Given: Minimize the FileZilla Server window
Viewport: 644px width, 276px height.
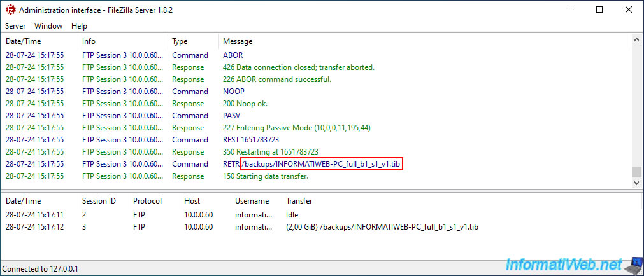Looking at the screenshot, I should point(571,10).
